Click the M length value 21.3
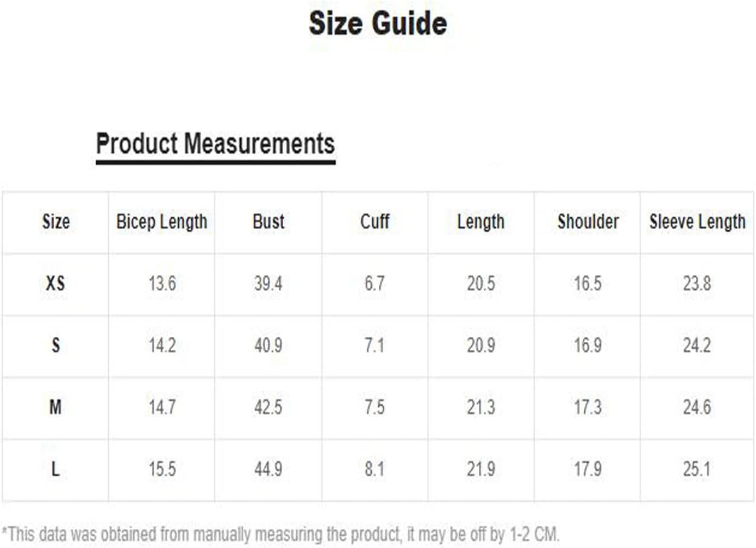 [x=481, y=407]
